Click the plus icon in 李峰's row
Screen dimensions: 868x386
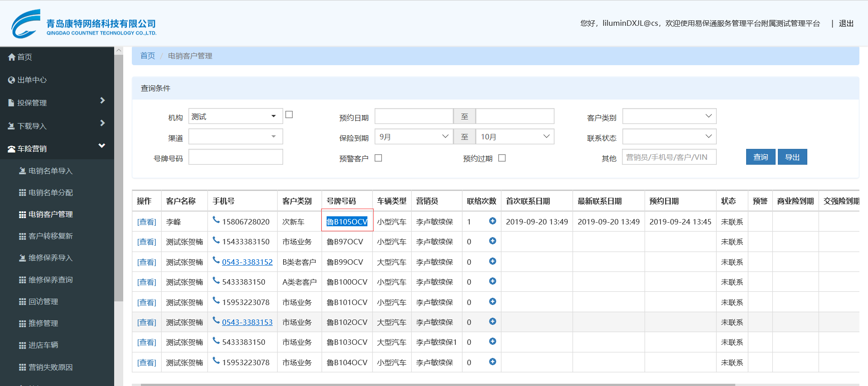492,221
